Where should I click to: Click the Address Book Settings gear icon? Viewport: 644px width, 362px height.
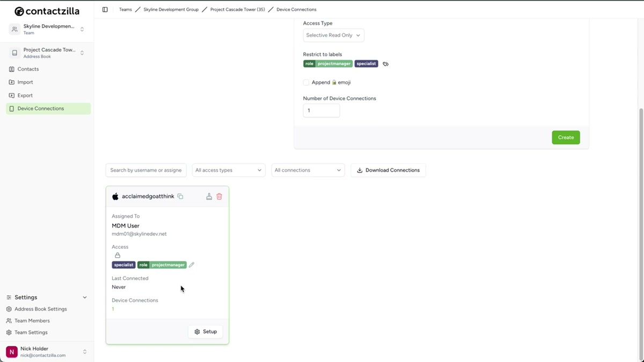[9, 309]
